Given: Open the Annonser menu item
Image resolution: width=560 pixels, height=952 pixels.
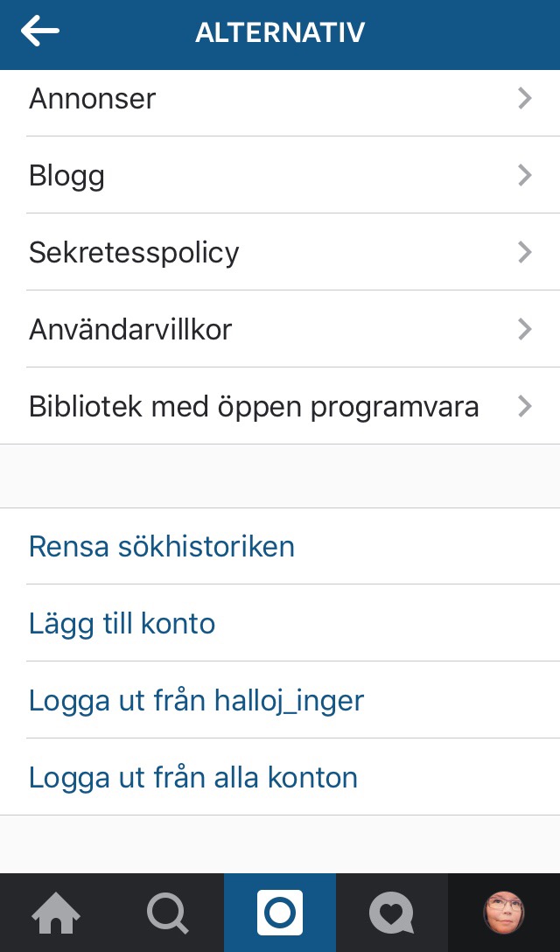Looking at the screenshot, I should 93,99.
